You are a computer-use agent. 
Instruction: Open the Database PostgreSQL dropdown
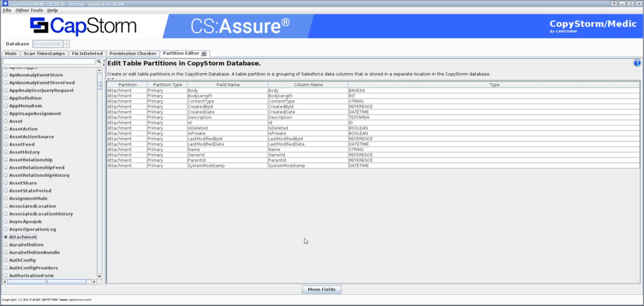[66, 44]
